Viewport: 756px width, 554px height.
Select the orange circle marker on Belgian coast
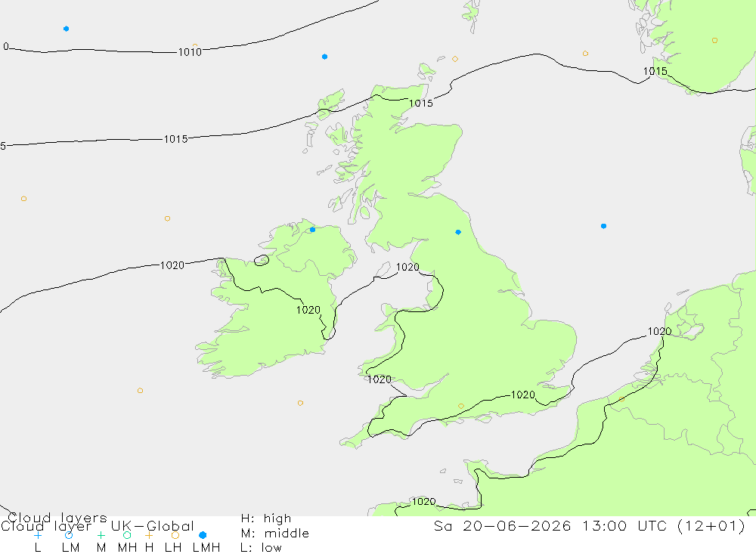(621, 399)
